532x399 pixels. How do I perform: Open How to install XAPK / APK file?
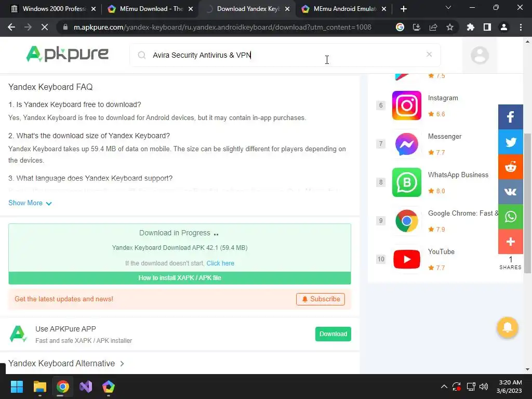[x=179, y=278]
